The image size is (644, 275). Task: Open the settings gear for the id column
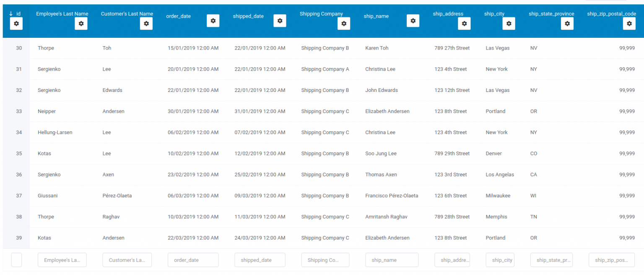(16, 24)
